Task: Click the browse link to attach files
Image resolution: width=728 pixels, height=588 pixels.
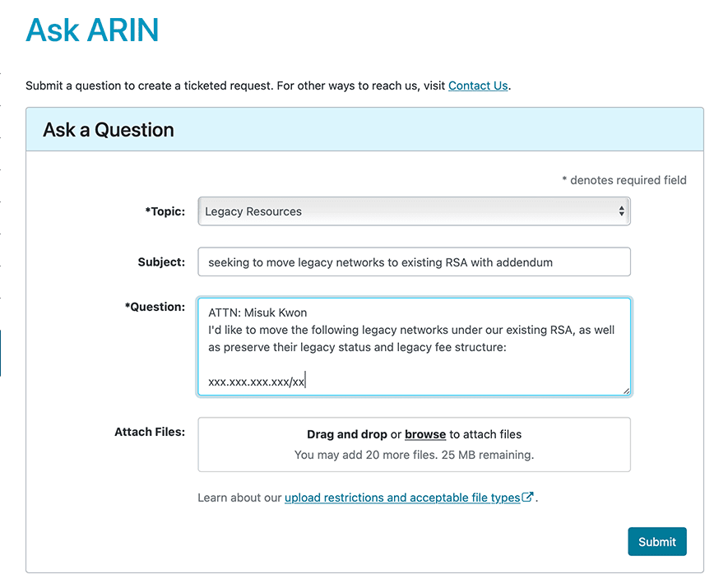Action: [425, 434]
